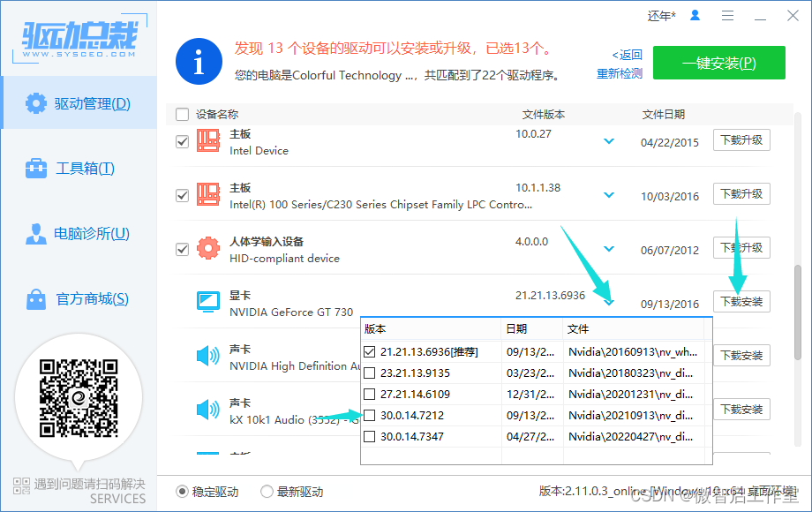Click file path Nvidia\20180323\nv_di...
The width and height of the screenshot is (812, 512).
pos(631,373)
